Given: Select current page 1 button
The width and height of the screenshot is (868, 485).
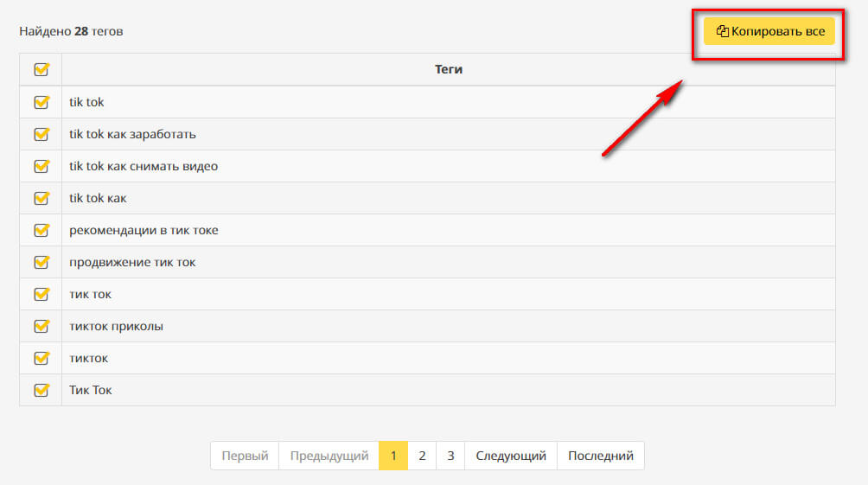Looking at the screenshot, I should pos(393,456).
